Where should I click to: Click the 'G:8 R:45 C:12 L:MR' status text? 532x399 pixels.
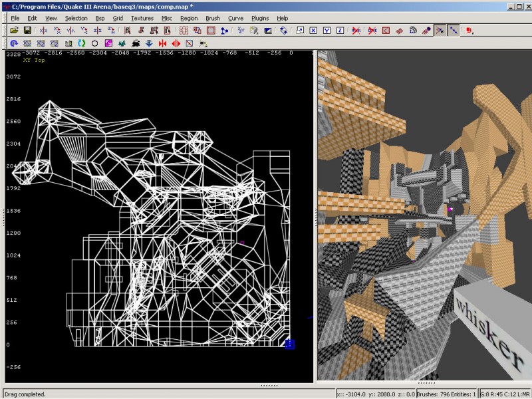pos(505,394)
